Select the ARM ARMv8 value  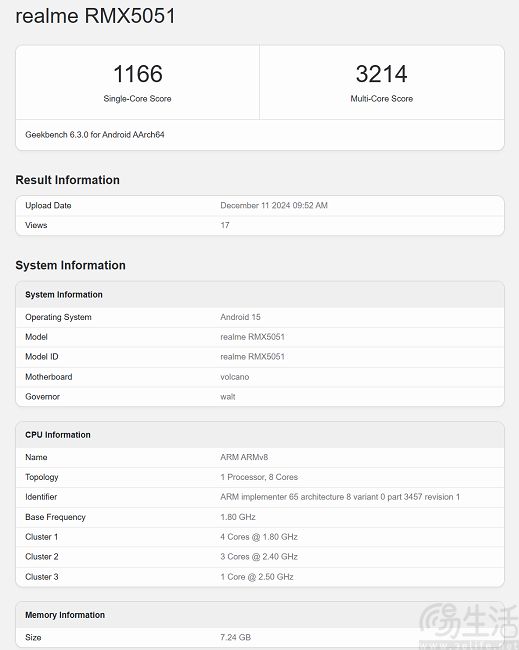click(244, 457)
